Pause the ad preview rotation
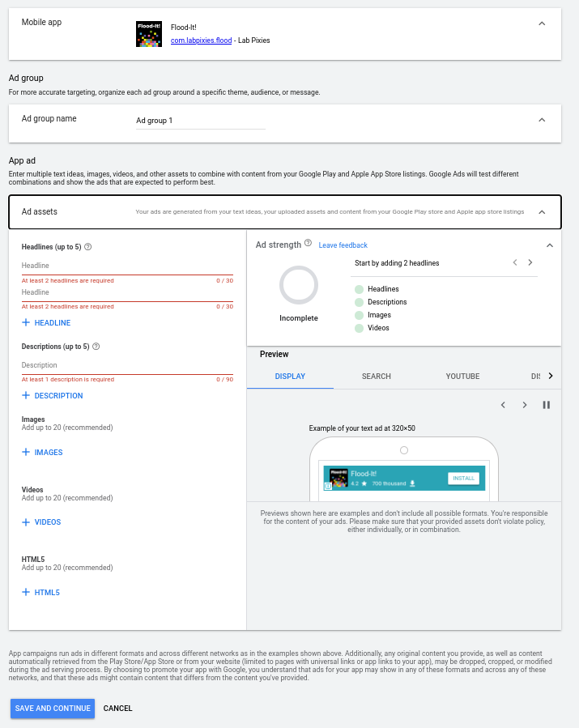The image size is (579, 728). point(546,405)
